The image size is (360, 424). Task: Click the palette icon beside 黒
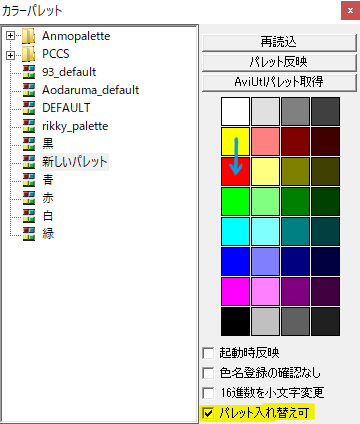tap(29, 144)
